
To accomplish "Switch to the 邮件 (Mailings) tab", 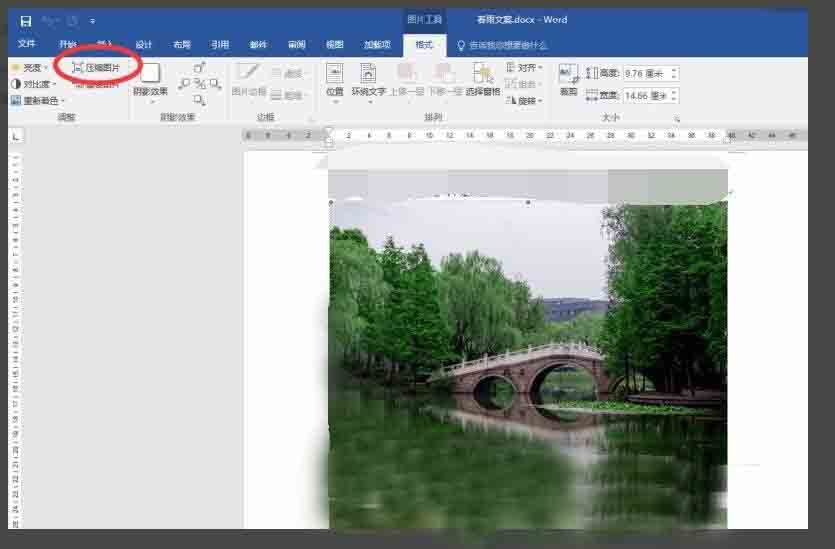I will [258, 45].
